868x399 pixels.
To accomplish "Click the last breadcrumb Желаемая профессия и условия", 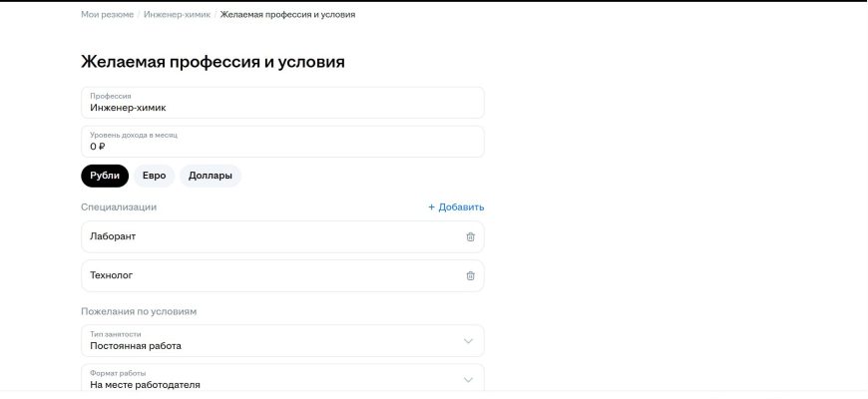I will [x=287, y=15].
